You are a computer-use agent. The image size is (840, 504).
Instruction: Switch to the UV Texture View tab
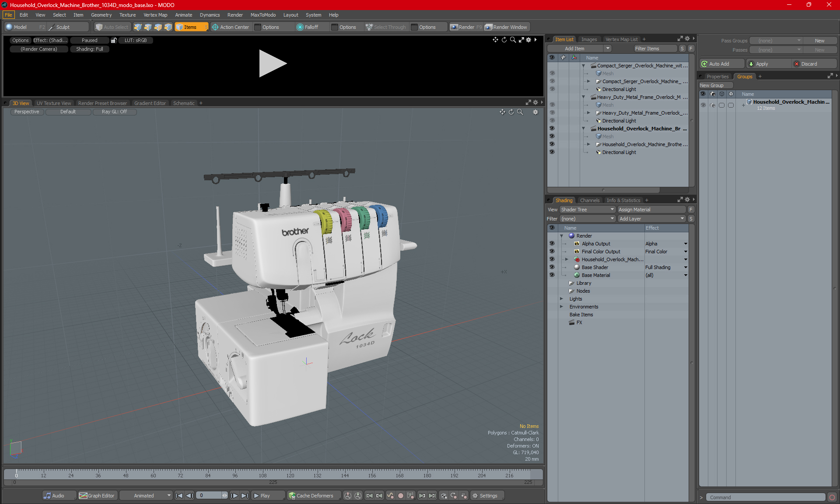click(x=53, y=103)
